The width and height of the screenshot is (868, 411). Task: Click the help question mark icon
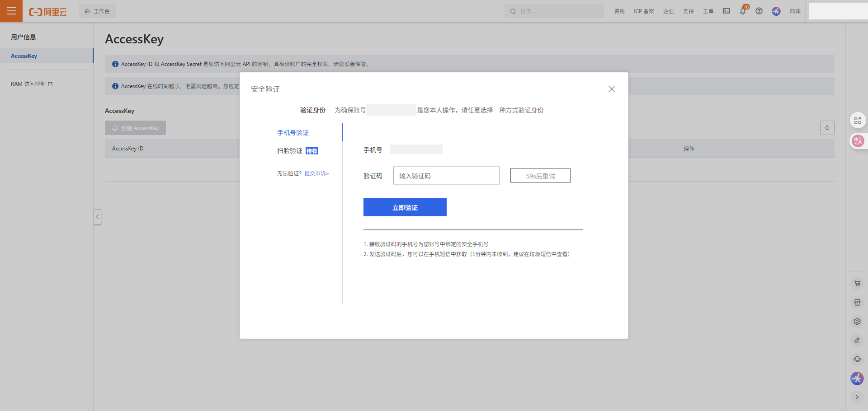(759, 11)
